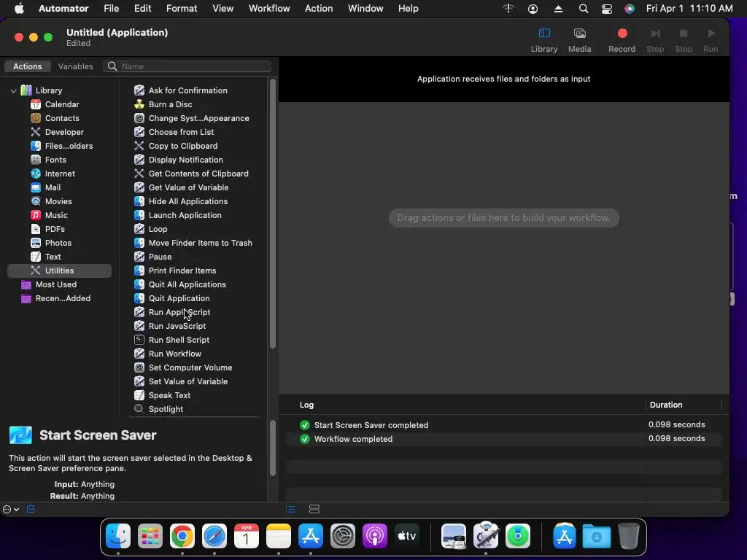The image size is (747, 560).
Task: Click the Step toolbar button
Action: [655, 40]
